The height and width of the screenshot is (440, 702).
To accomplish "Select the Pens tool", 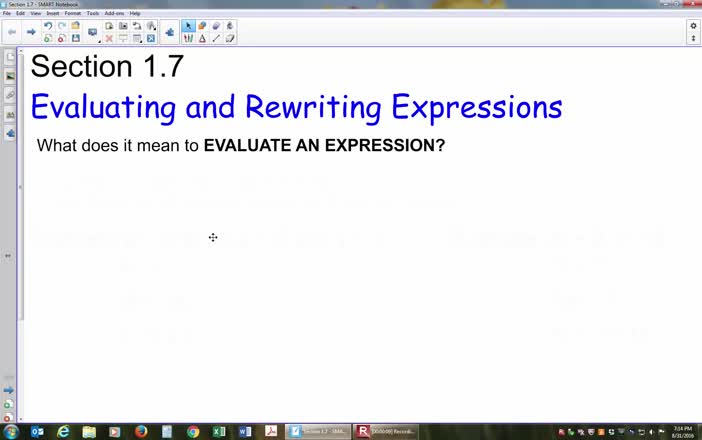I will tap(188, 38).
